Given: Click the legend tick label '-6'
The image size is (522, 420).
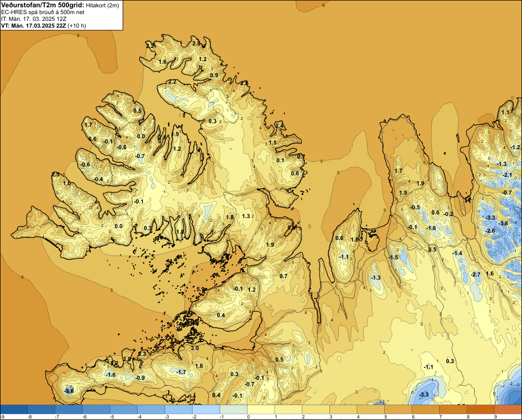Looking at the screenshot, I should (84, 417).
